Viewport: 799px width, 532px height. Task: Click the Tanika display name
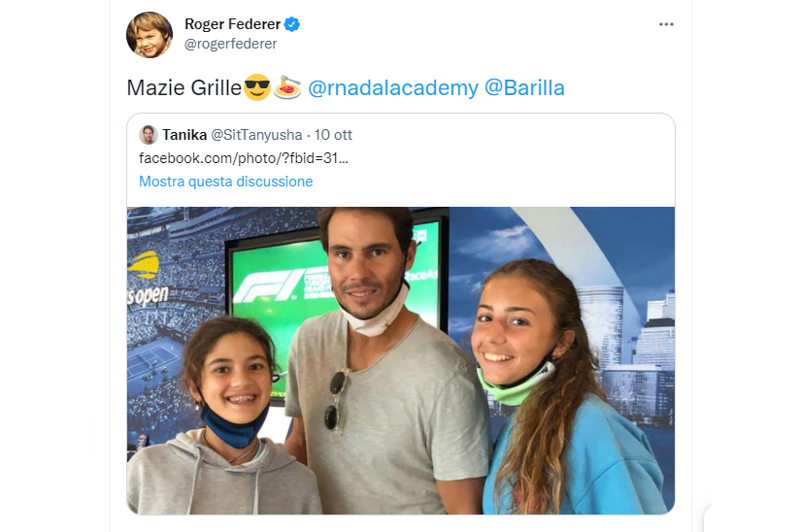pos(184,135)
